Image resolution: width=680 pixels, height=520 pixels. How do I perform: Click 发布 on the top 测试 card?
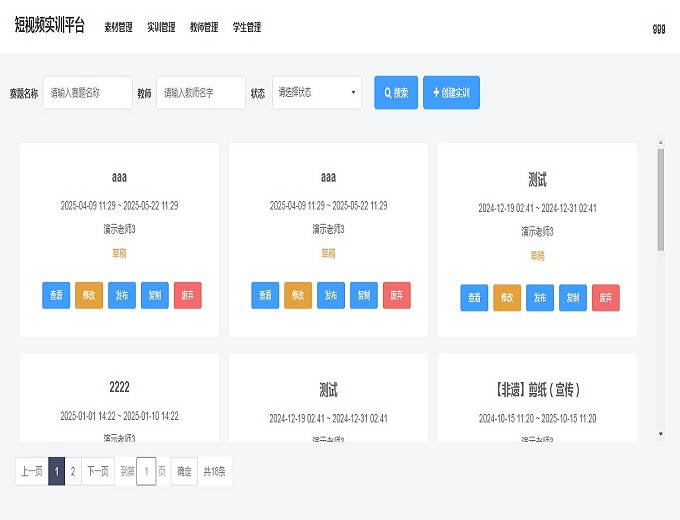pos(540,298)
